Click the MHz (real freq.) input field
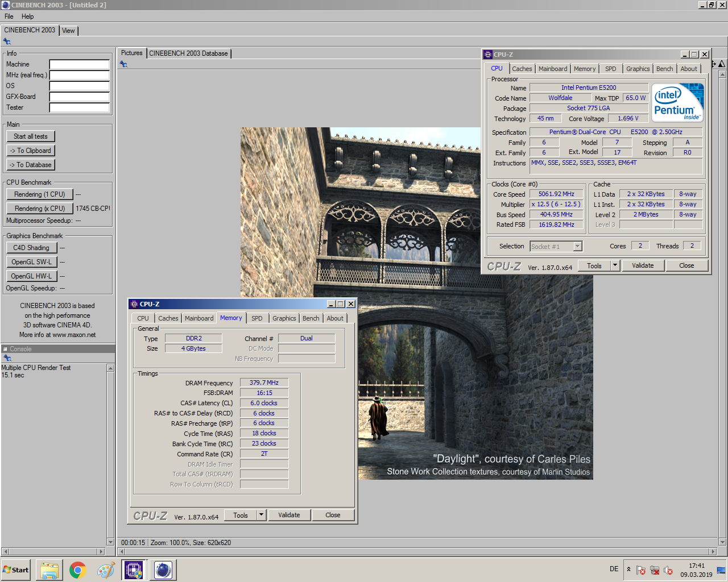The image size is (728, 582). pos(79,75)
